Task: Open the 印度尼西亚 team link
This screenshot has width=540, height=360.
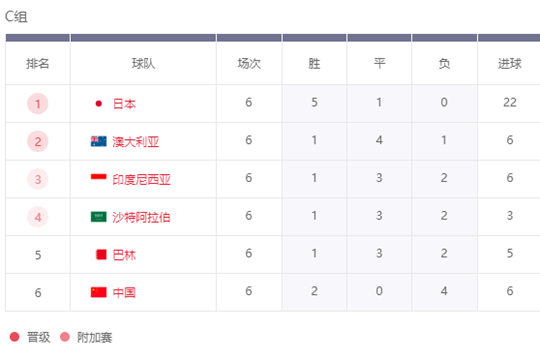Action: 142,179
